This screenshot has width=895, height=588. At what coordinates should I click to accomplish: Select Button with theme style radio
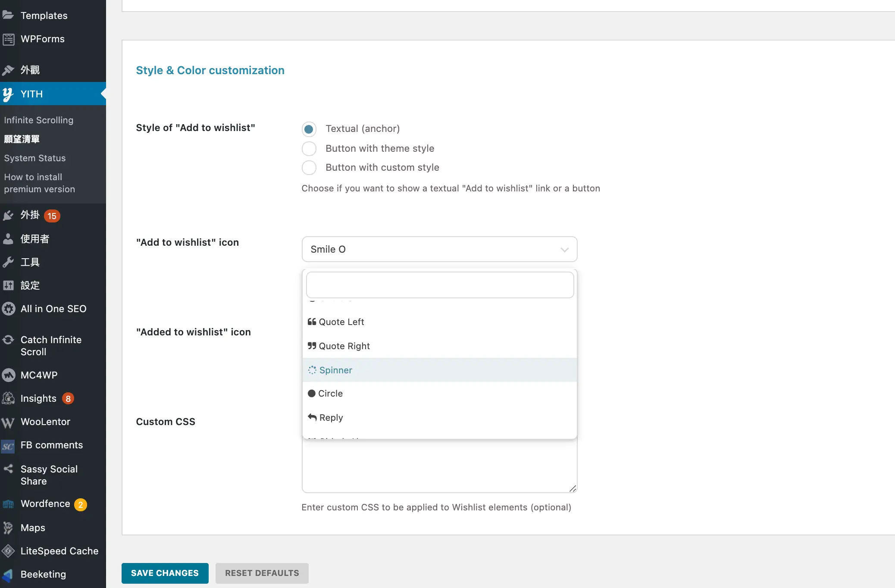click(x=309, y=149)
